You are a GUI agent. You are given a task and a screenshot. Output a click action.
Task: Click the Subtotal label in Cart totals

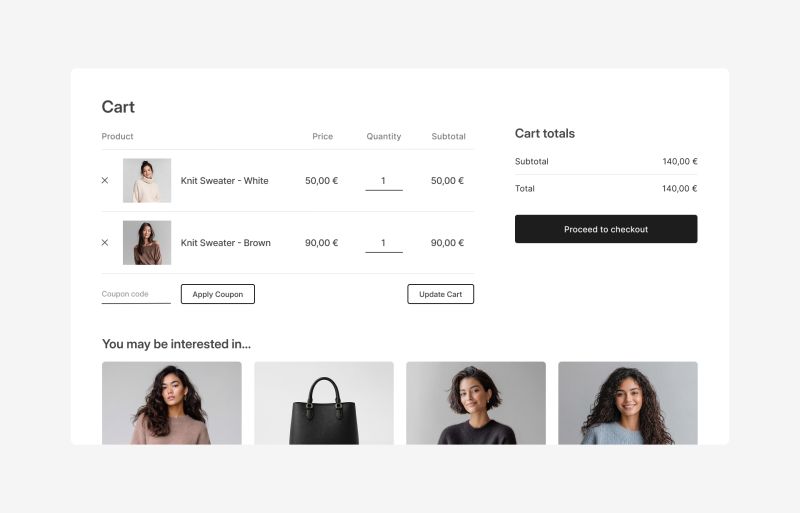pos(532,161)
